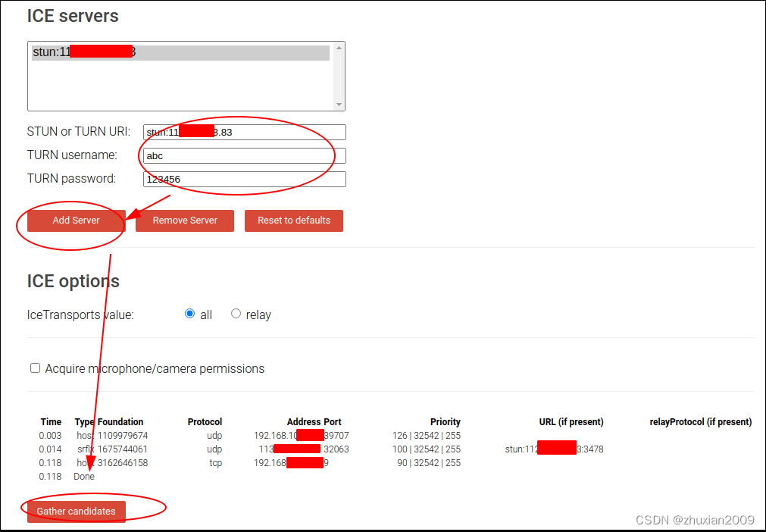Enable Acquire microphone/camera permissions checkbox
This screenshot has height=532, width=766.
tap(35, 368)
